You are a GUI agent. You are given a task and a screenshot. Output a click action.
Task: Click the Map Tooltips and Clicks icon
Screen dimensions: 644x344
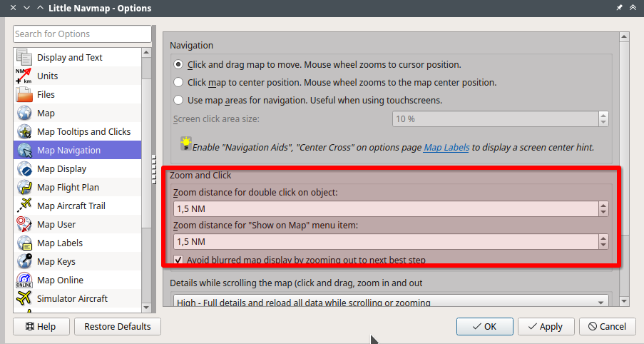coord(24,131)
